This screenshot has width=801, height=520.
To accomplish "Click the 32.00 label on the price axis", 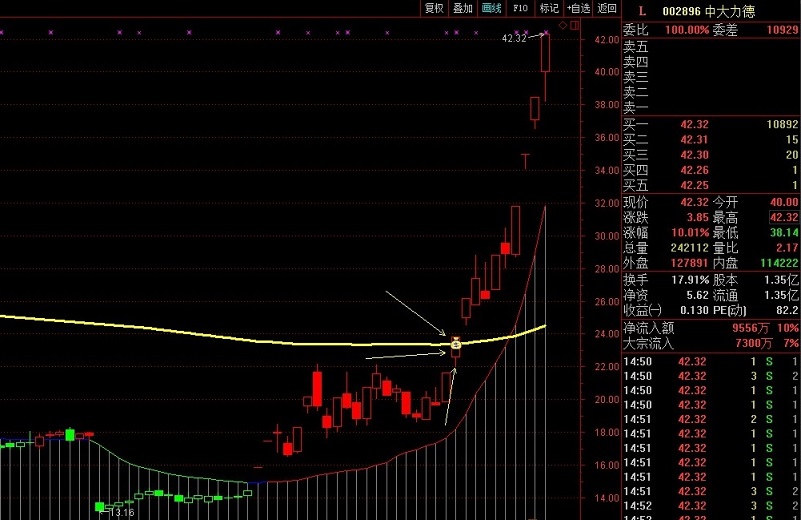I will 607,203.
